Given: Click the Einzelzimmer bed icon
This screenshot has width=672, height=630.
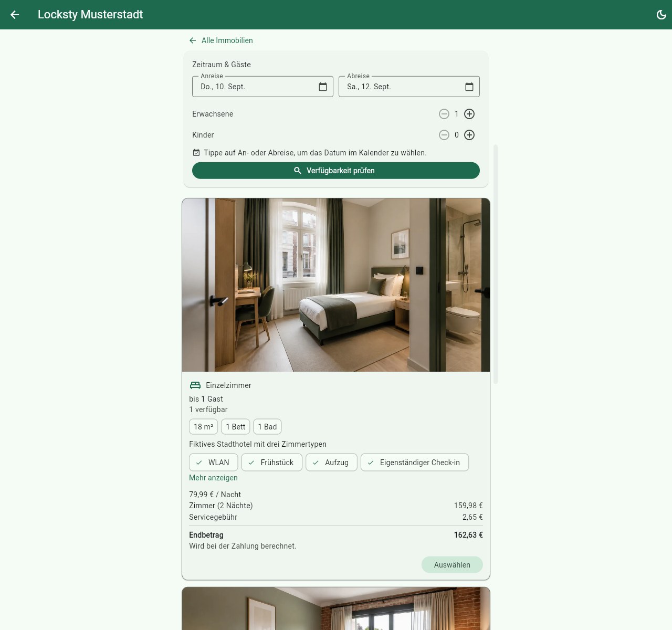Looking at the screenshot, I should pyautogui.click(x=195, y=385).
